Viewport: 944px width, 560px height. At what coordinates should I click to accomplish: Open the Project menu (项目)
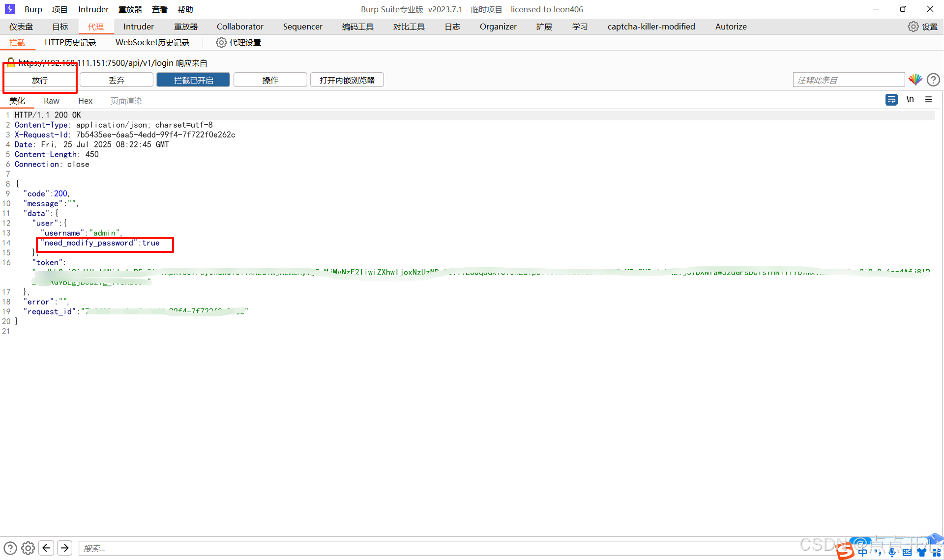tap(60, 9)
